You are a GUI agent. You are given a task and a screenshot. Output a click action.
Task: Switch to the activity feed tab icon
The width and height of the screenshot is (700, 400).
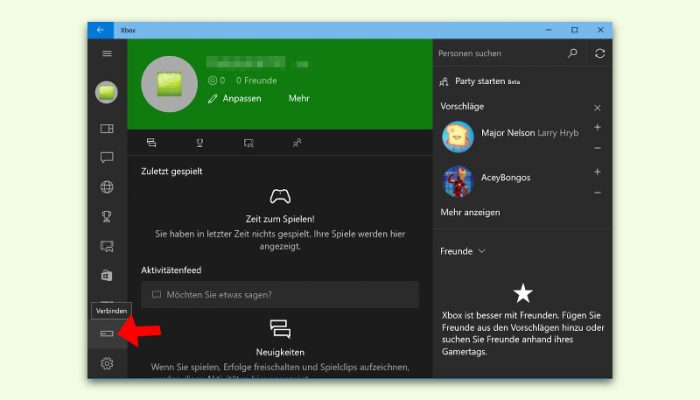click(151, 143)
